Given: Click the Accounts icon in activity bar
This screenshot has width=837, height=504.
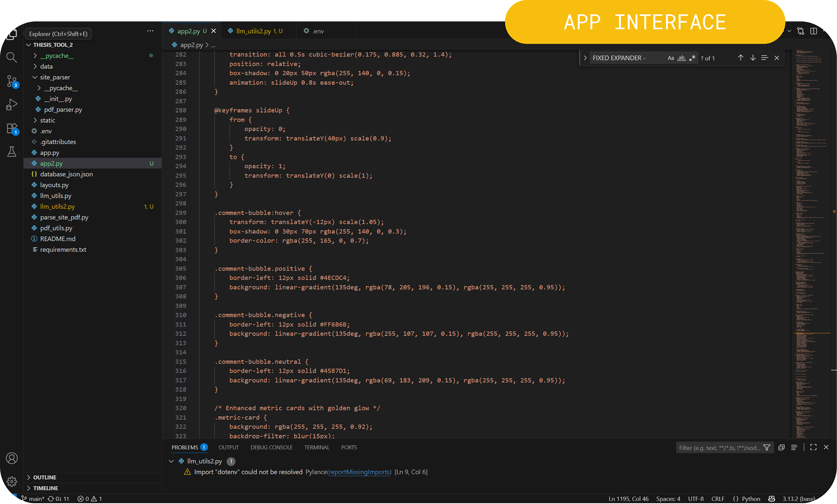Looking at the screenshot, I should 12,458.
